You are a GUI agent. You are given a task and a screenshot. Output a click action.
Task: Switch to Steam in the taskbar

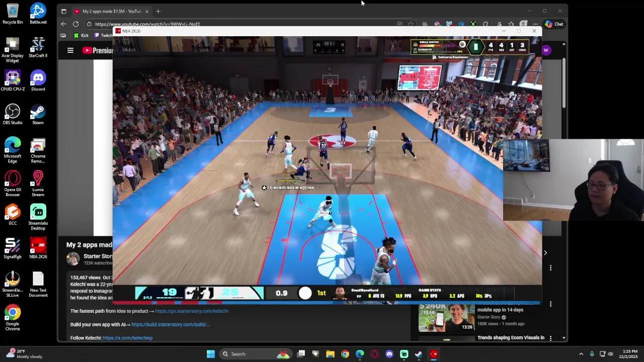pos(418,354)
